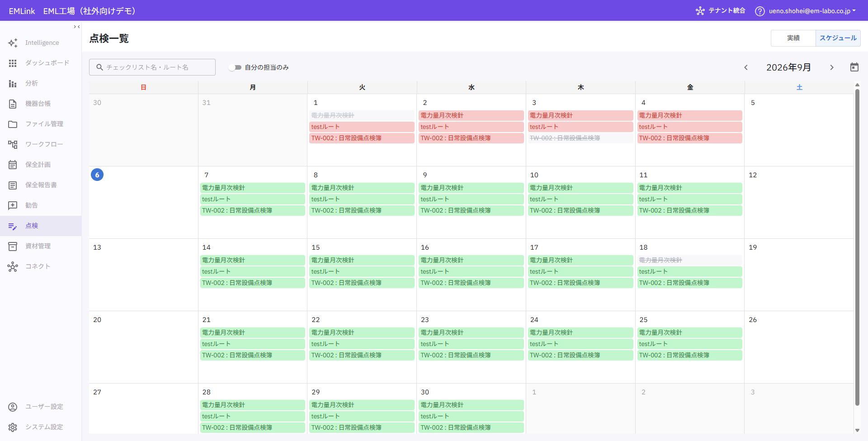The height and width of the screenshot is (441, 868).
Task: Open the ワークフロー icon in sidebar
Action: tap(13, 144)
